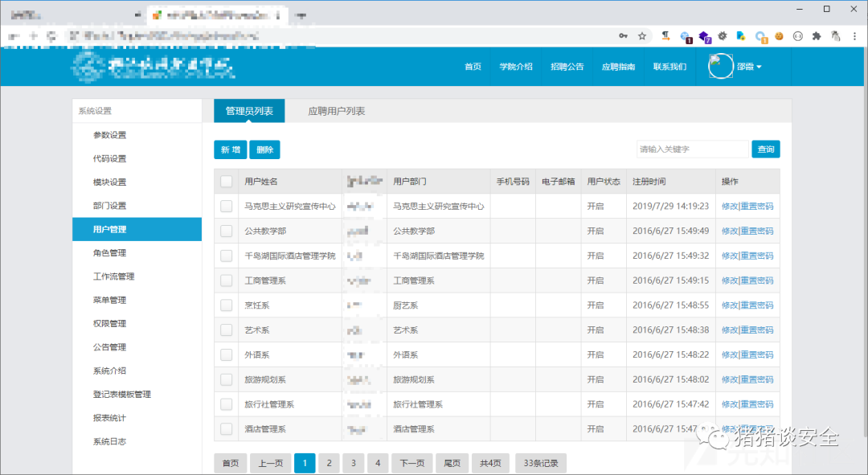The height and width of the screenshot is (475, 868).
Task: Check the 工商管理系 row checkbox
Action: coord(227,280)
